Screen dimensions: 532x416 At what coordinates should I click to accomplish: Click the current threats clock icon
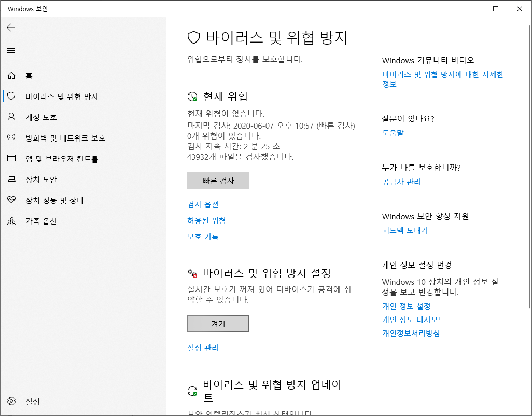(192, 96)
